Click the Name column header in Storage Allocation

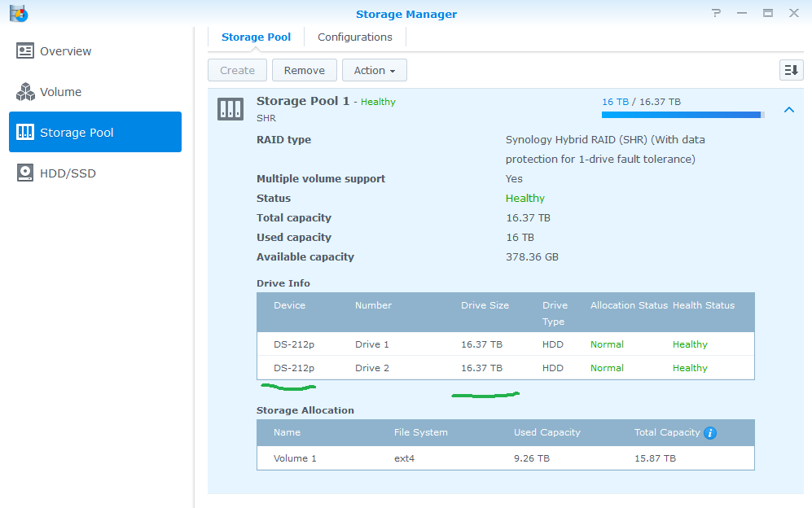click(287, 432)
